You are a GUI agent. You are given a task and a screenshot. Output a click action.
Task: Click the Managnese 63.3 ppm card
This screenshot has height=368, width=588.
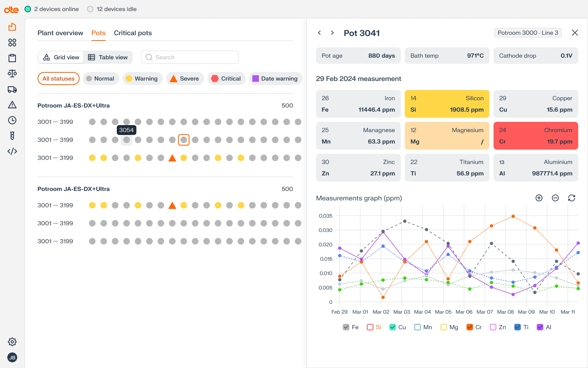point(358,136)
